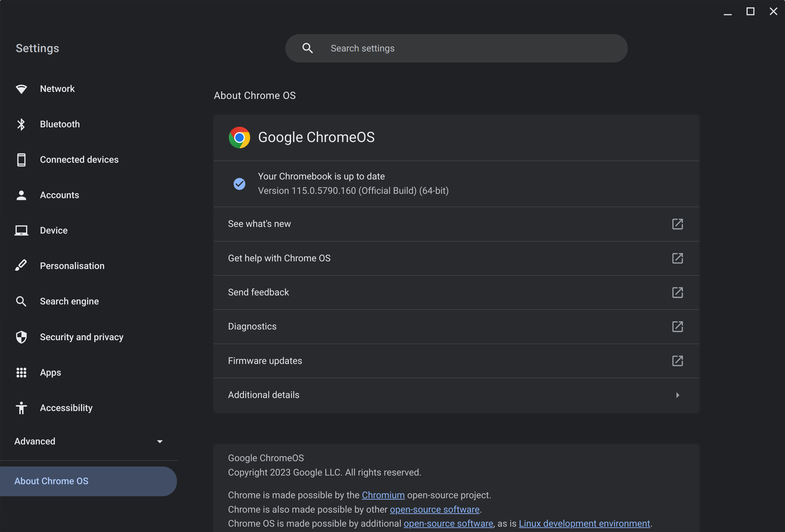Click the Search settings input field
Image resolution: width=785 pixels, height=532 pixels.
[473, 48]
